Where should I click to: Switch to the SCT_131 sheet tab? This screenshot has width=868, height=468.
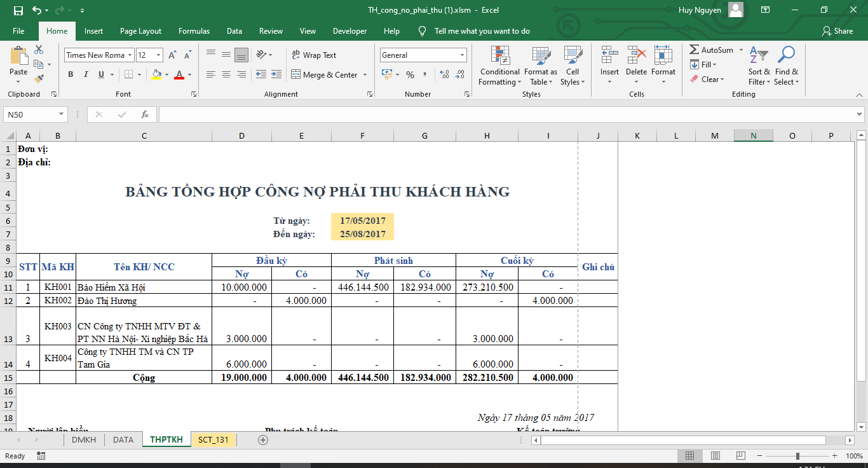(214, 439)
